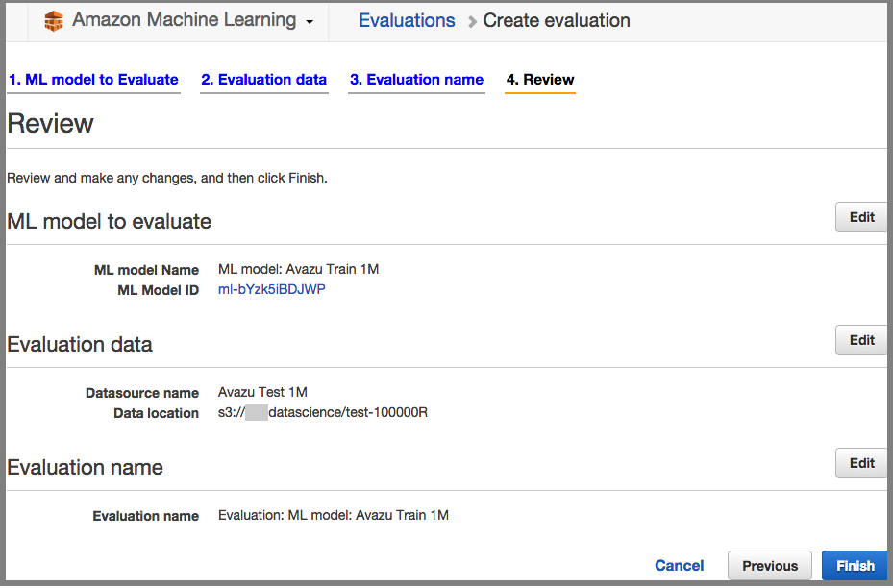Click the 'ML model Name' field label
This screenshot has height=588, width=893.
coord(146,270)
